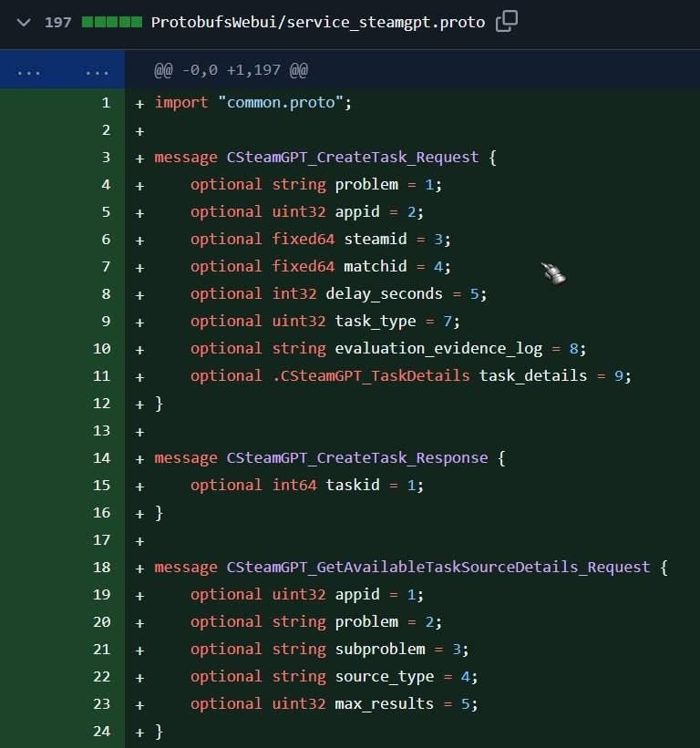Click the plus marker on line 18

coord(139,569)
